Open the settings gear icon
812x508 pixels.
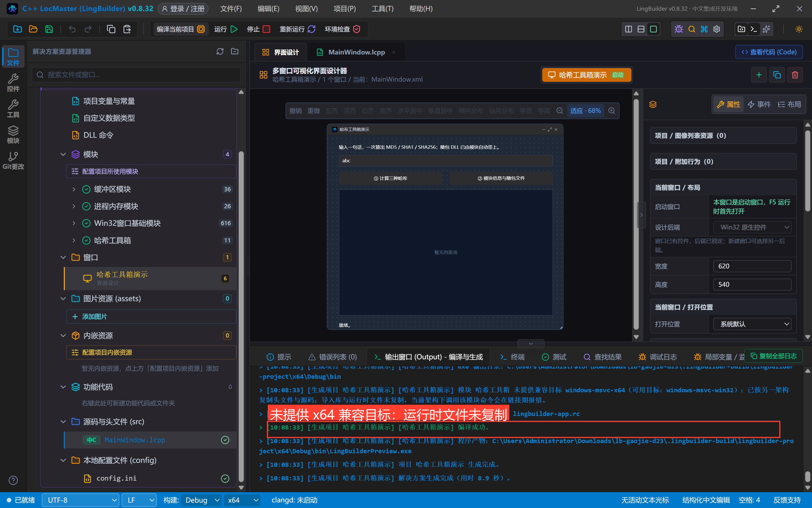point(717,29)
